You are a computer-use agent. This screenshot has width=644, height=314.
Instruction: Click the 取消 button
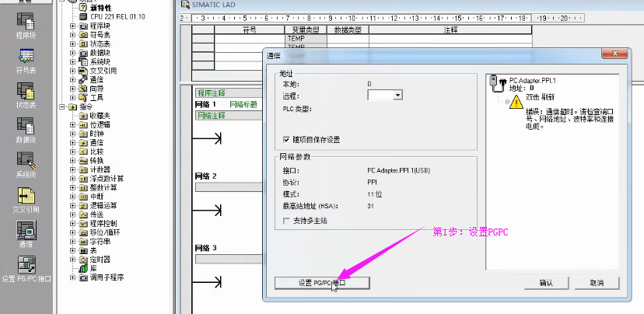coord(597,283)
